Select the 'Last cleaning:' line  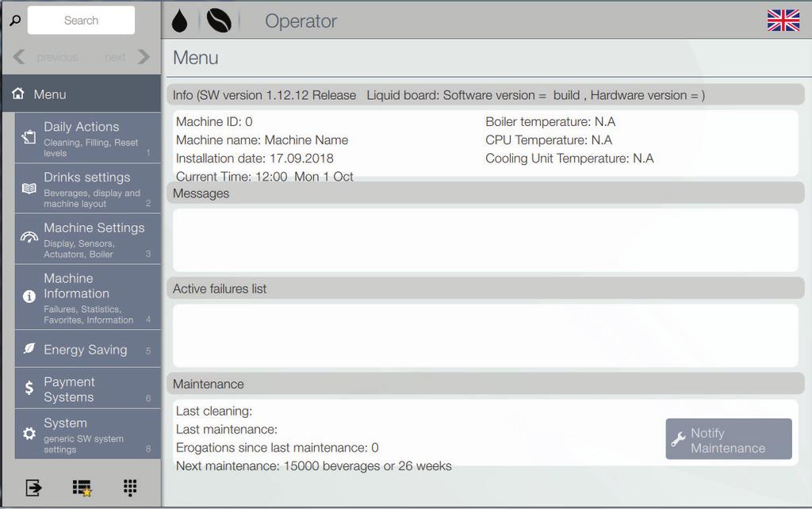pos(214,411)
